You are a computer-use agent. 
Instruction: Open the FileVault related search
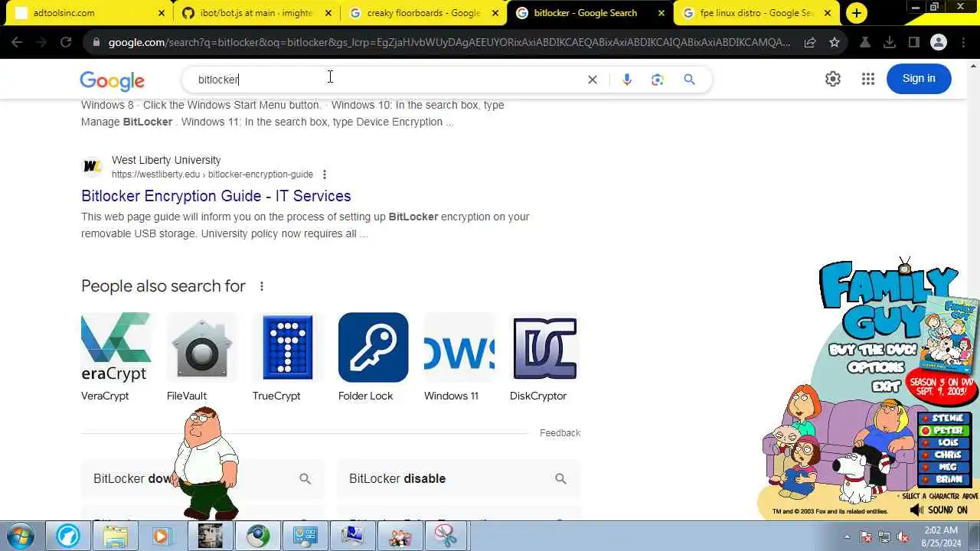pyautogui.click(x=202, y=357)
